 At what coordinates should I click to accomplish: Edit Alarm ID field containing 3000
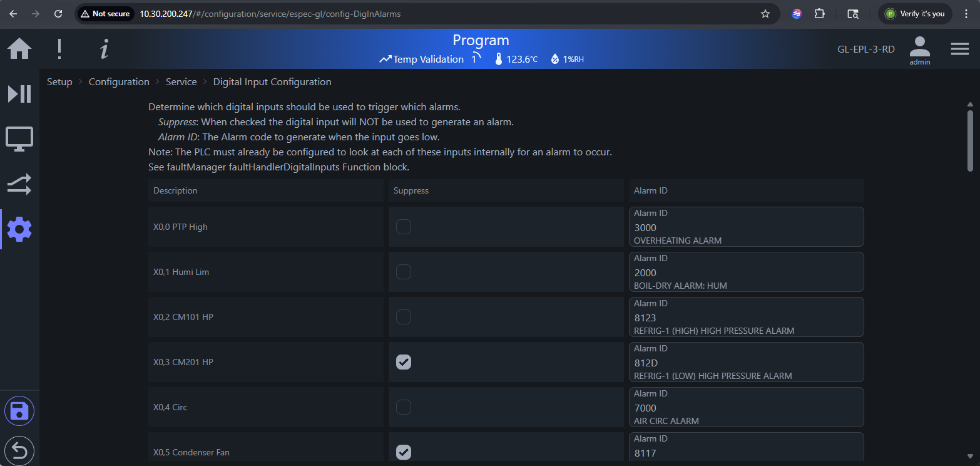(x=747, y=227)
